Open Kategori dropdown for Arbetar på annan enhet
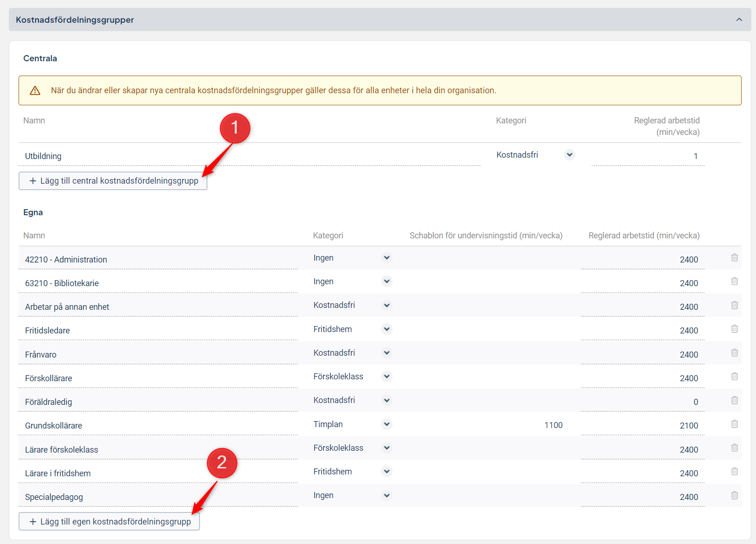Screen dimensions: 756x544 pyautogui.click(x=387, y=305)
